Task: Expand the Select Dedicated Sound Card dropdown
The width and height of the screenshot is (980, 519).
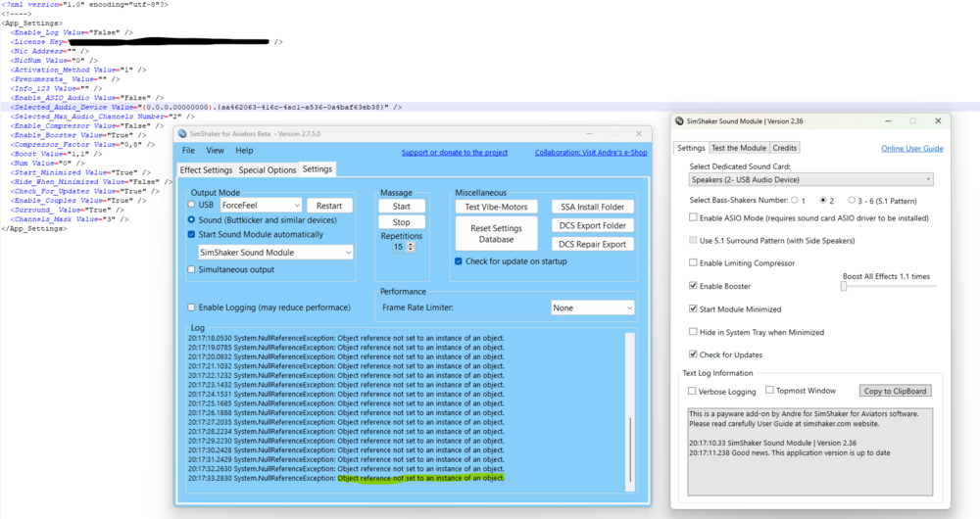Action: point(810,180)
